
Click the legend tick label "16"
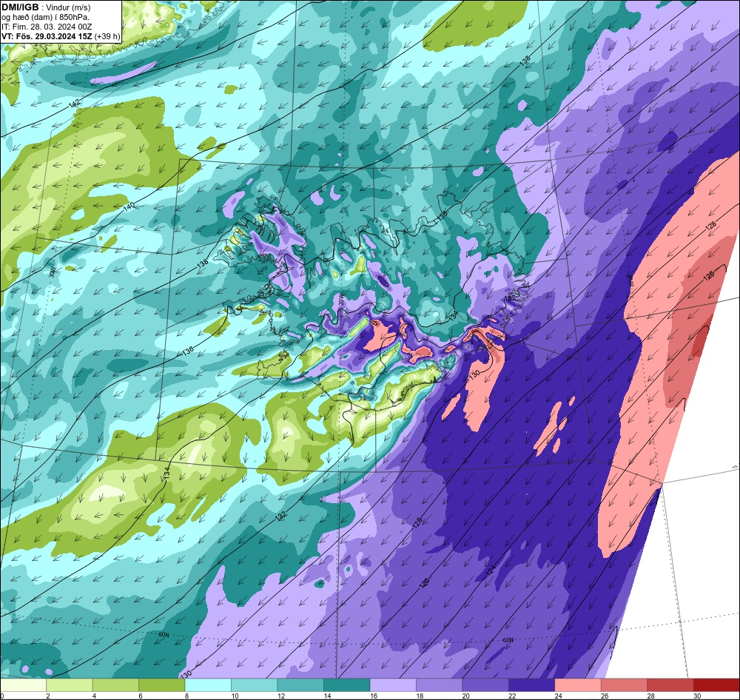tap(374, 696)
